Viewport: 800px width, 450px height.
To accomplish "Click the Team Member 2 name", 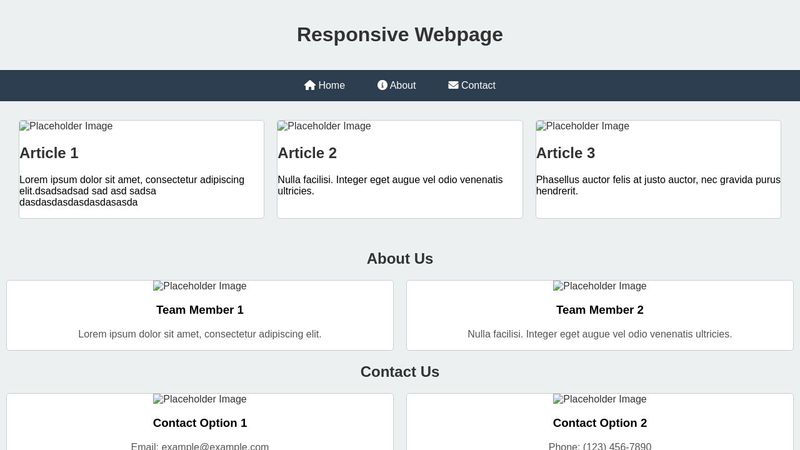I will (x=600, y=310).
